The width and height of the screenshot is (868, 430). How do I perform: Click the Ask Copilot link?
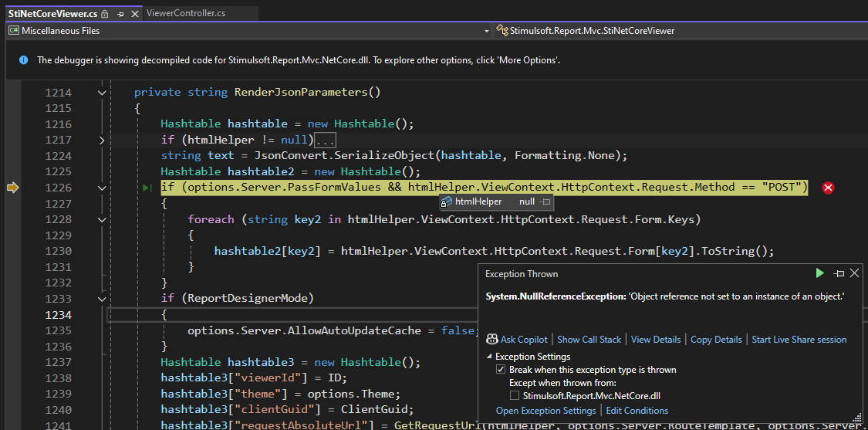[524, 339]
